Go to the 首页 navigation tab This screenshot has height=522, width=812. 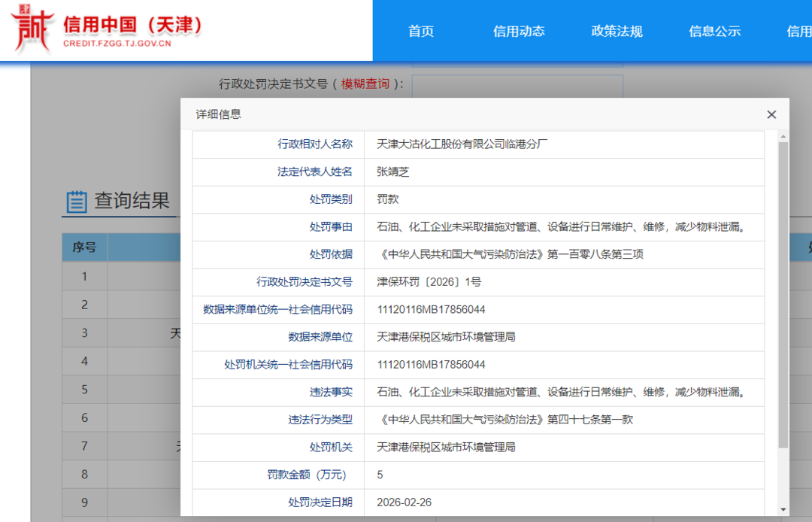[421, 31]
